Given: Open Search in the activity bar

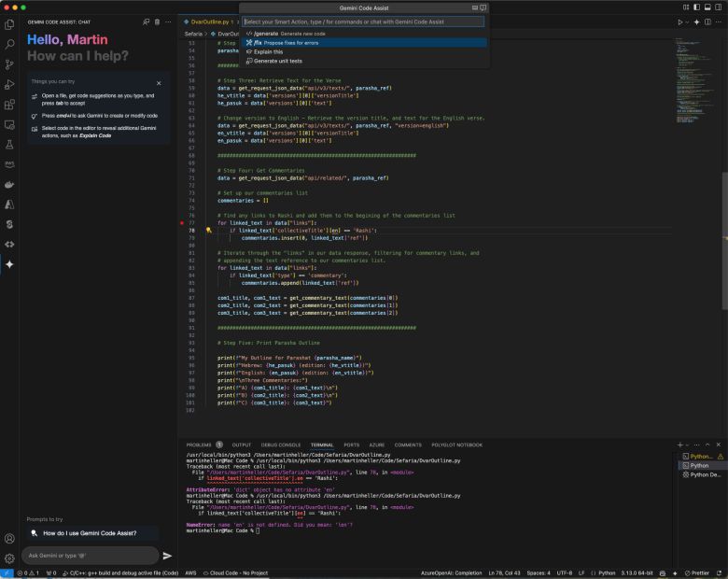Looking at the screenshot, I should (9, 44).
